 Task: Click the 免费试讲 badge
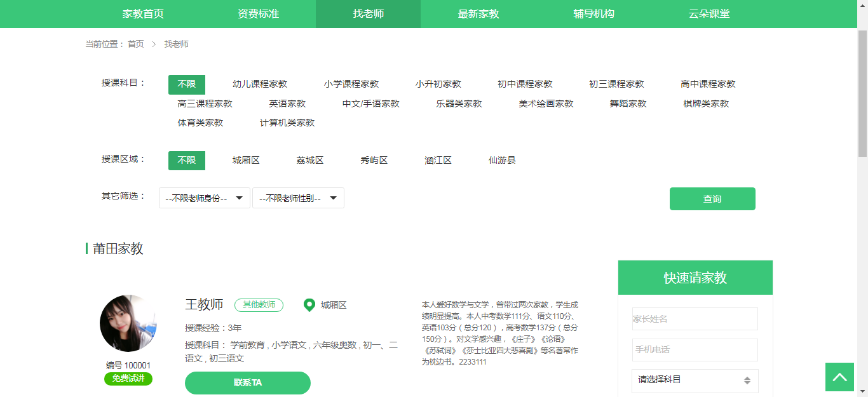(128, 379)
